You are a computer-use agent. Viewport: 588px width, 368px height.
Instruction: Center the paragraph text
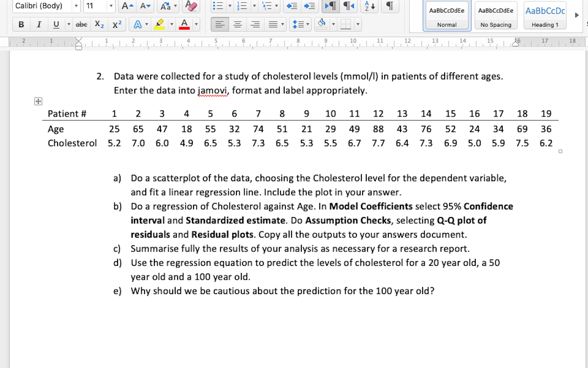(237, 25)
